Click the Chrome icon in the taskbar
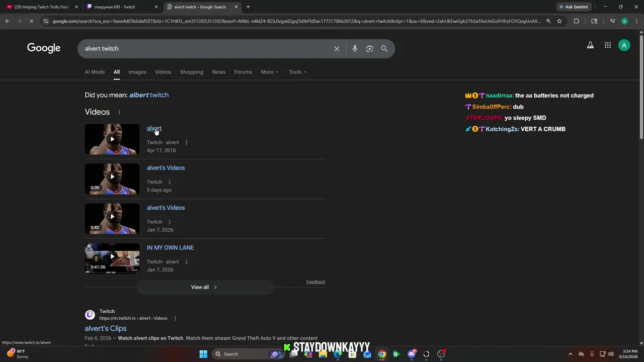Viewport: 644px width, 362px height. (382, 354)
